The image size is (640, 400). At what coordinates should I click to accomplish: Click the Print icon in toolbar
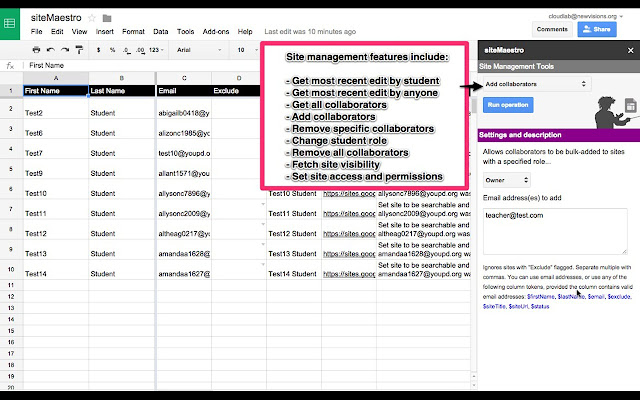[36, 50]
